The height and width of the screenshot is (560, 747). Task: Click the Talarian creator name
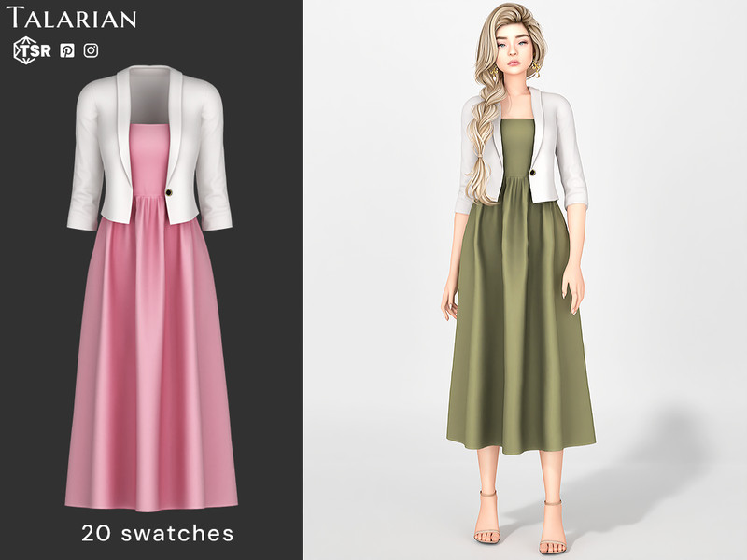click(x=75, y=18)
